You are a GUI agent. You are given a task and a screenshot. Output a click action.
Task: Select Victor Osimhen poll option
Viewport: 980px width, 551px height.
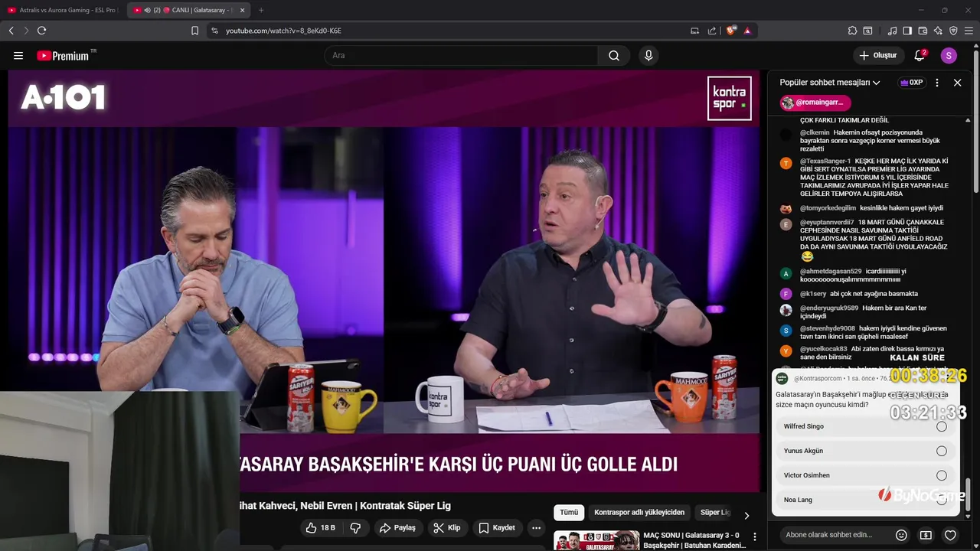point(865,475)
